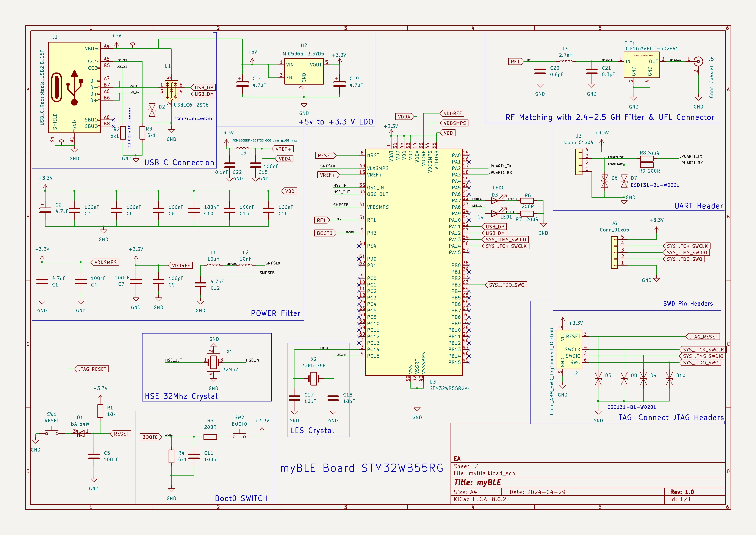Click the 32MHz crystal X1 symbol
Viewport: 756px width, 535px height.
(213, 362)
